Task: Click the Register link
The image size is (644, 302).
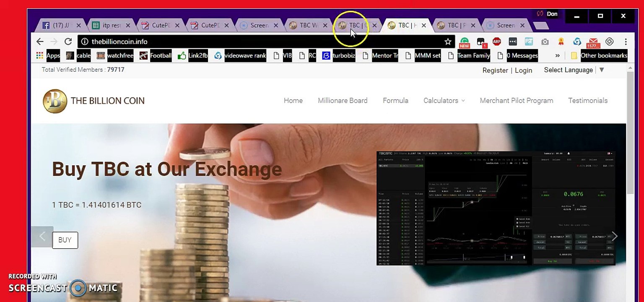Action: point(495,70)
